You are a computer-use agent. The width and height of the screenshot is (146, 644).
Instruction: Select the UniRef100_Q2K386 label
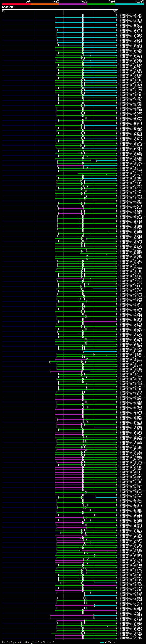[131, 392]
